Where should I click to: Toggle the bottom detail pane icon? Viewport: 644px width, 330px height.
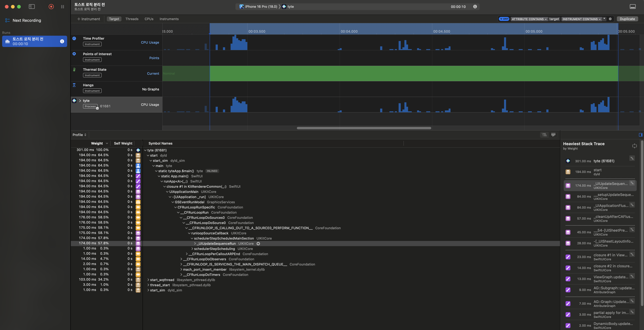tap(633, 7)
